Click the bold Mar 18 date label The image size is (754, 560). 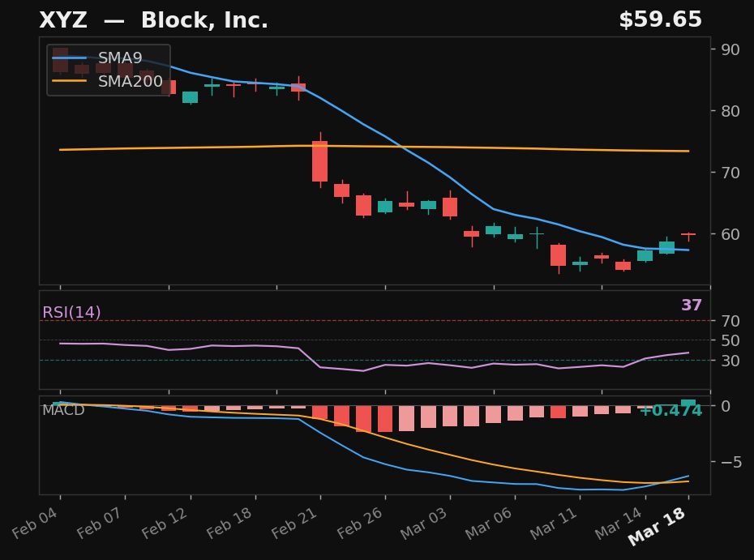pos(657,526)
